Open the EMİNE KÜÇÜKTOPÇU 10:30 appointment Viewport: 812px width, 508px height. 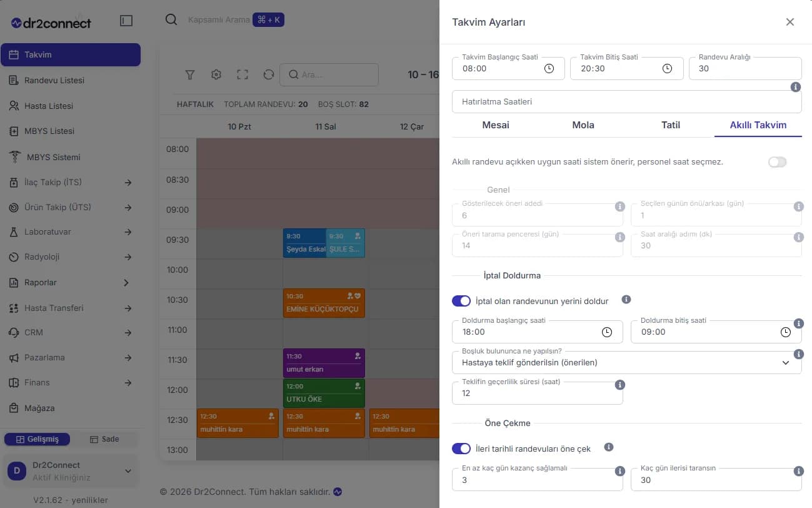tap(324, 303)
